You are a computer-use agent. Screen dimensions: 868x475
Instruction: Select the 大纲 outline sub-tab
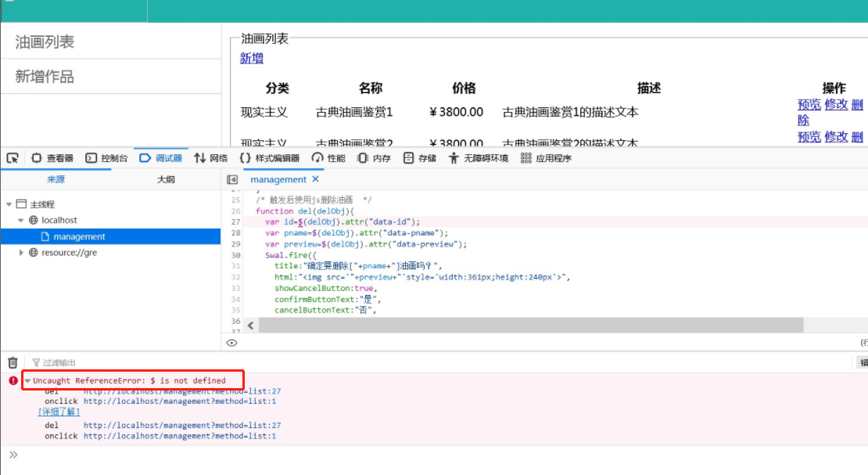coord(166,179)
